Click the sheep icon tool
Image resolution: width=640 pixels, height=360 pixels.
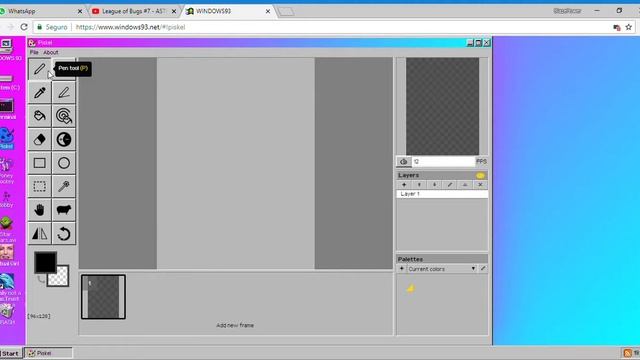[64, 210]
